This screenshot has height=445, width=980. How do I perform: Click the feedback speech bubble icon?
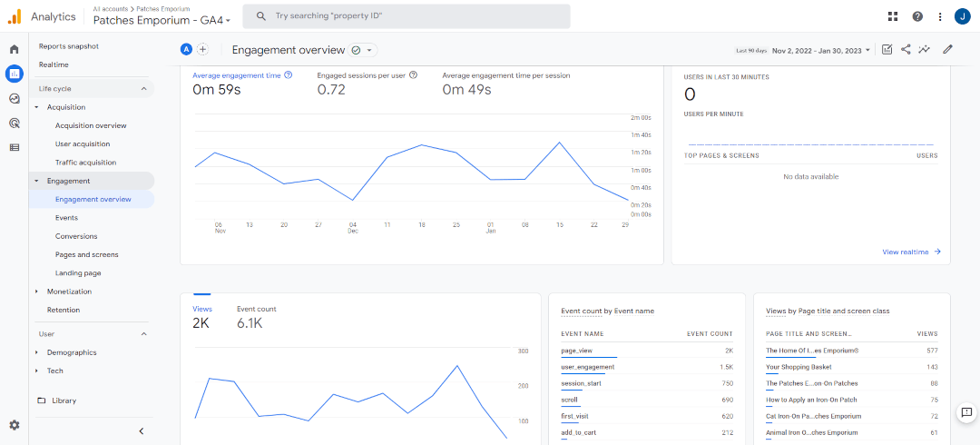[x=966, y=411]
